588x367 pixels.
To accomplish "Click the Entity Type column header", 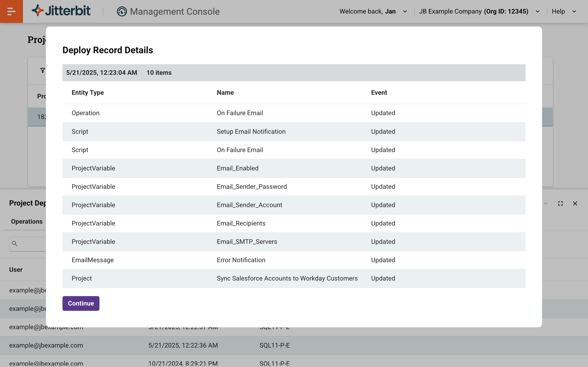I will [88, 92].
